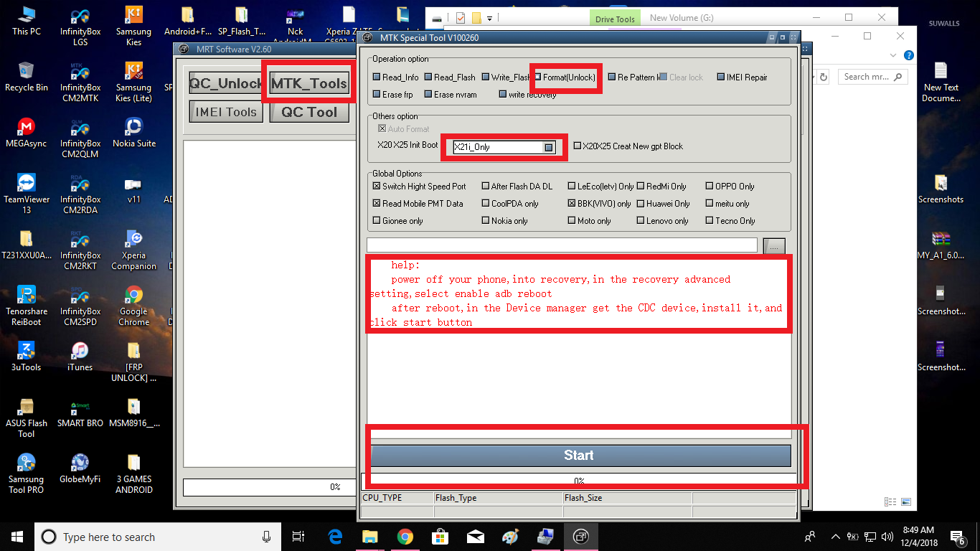Open InfinityBox CM2QLM desktop icon

[80, 138]
